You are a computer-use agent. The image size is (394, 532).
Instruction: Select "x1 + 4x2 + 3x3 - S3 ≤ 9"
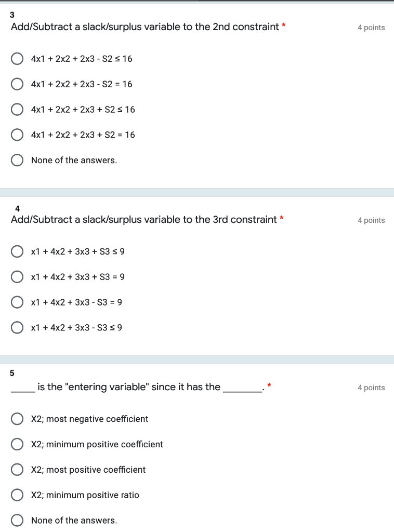[17, 327]
